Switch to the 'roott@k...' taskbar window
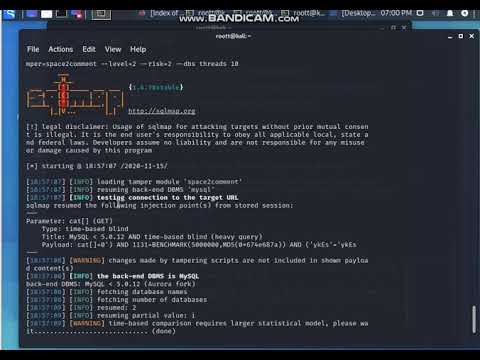Screen dimensions: 480x360 point(303,13)
